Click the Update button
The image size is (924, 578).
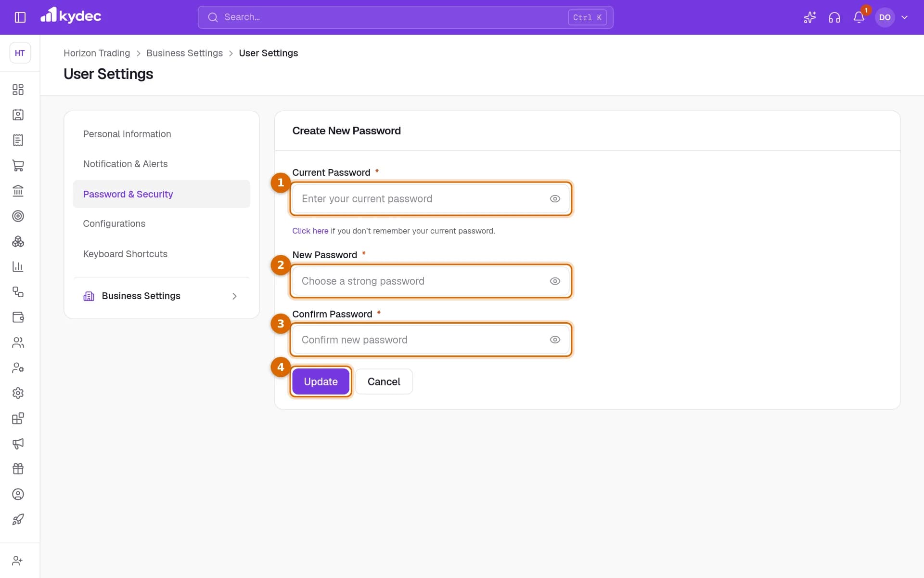321,381
